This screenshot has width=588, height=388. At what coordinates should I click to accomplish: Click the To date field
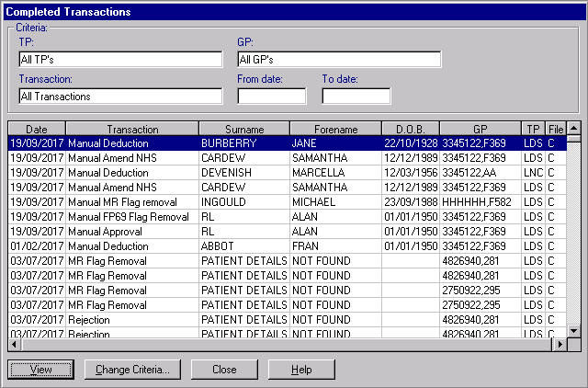pos(356,96)
